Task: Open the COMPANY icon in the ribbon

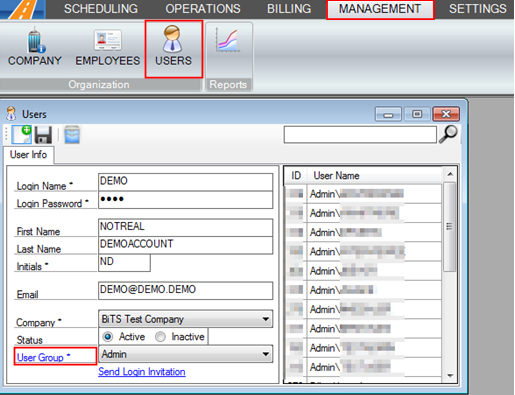Action: [x=35, y=47]
